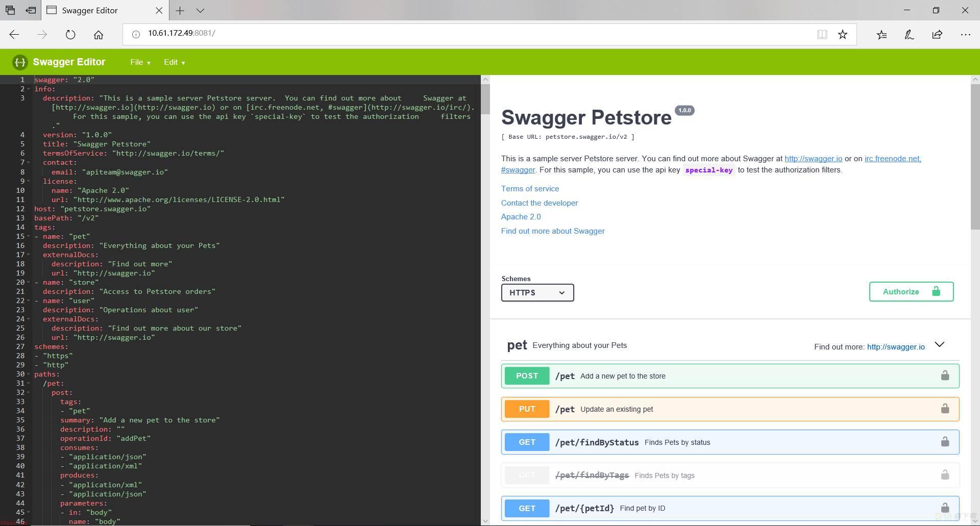Click the share page icon
The image size is (980, 526).
[x=937, y=34]
